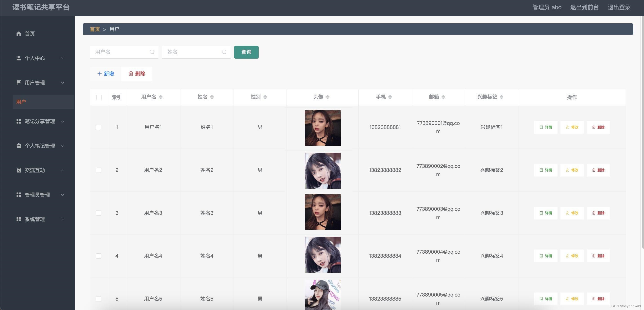Image resolution: width=644 pixels, height=310 pixels.
Task: Toggle the select-all header checkbox
Action: tap(99, 97)
